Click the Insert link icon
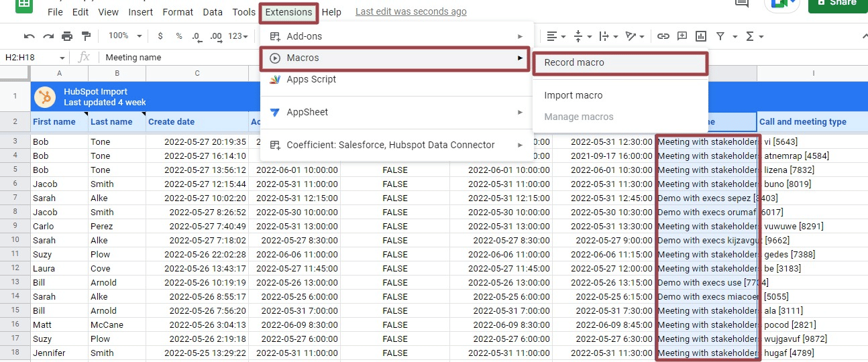 663,36
